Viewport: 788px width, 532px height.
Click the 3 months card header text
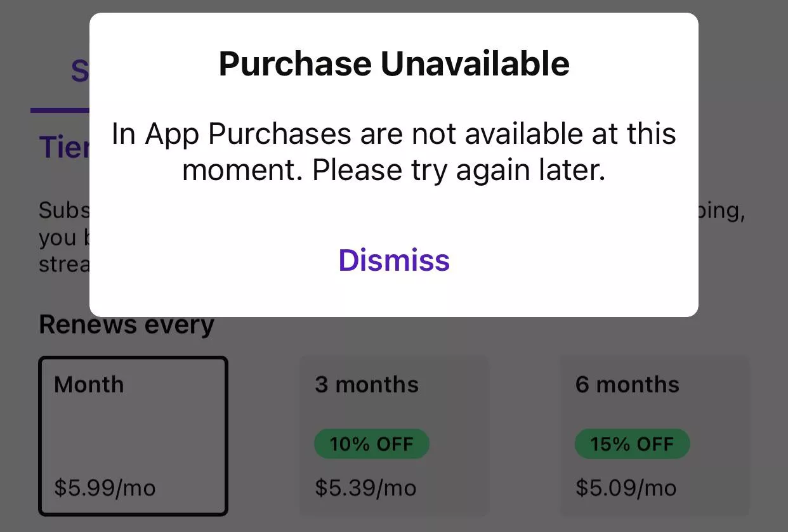[366, 384]
